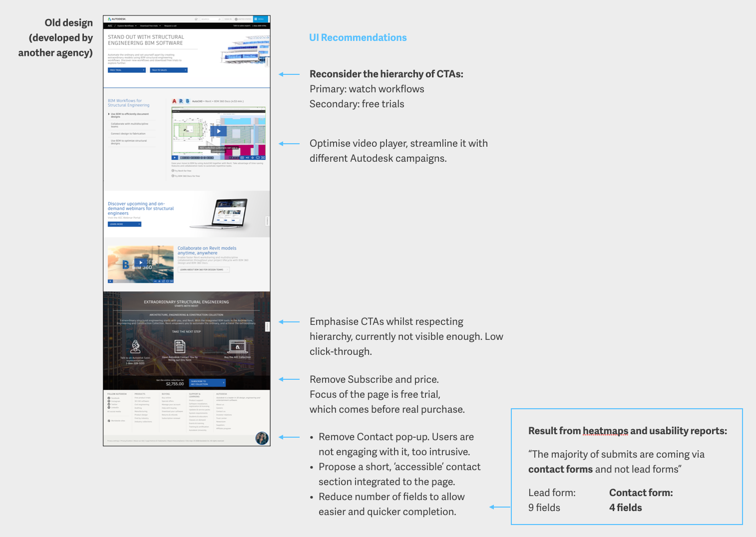
Task: Click Request a call in the nav bar
Action: [170, 25]
